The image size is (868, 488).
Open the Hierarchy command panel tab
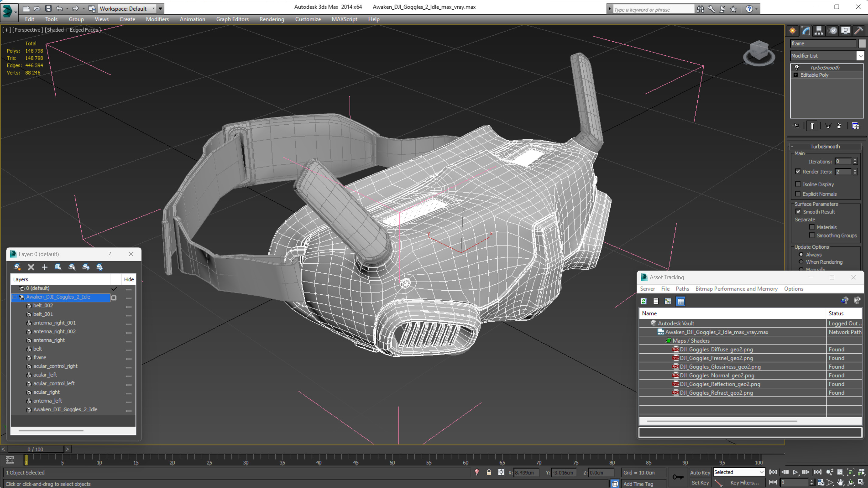819,31
